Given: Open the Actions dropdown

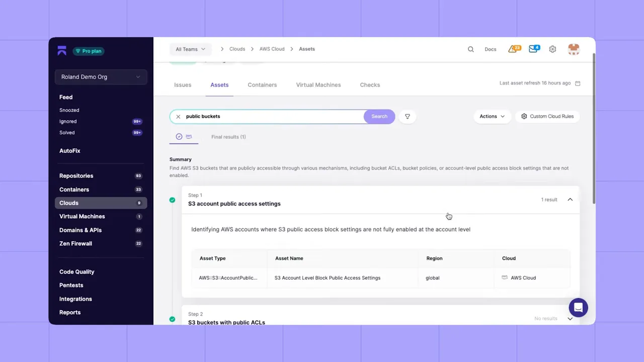Looking at the screenshot, I should point(492,116).
